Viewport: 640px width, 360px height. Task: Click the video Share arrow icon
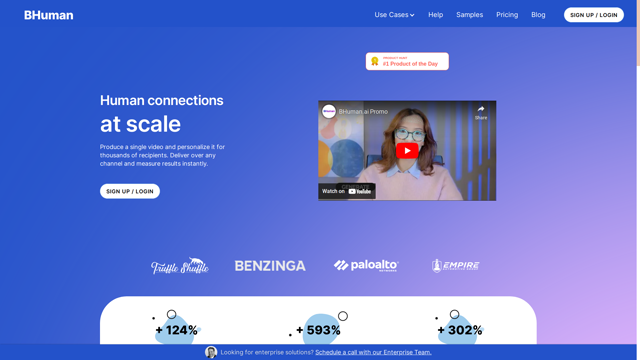coord(481,109)
